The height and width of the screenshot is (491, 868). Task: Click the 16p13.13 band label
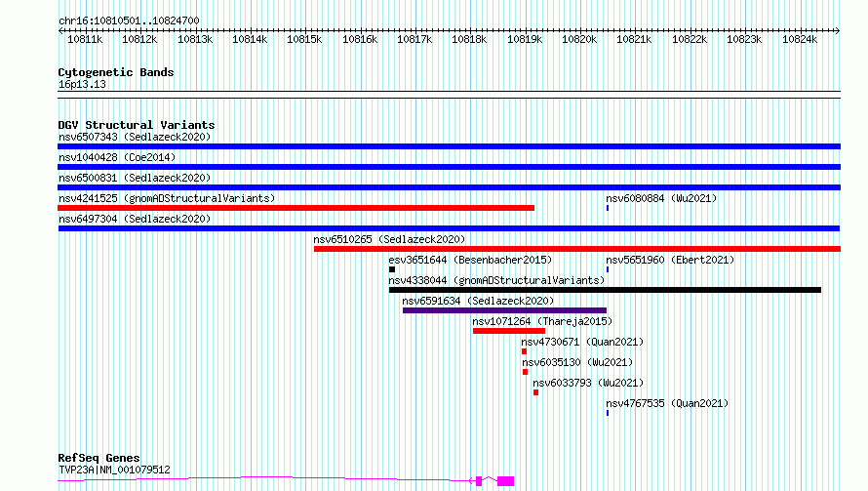coord(82,85)
